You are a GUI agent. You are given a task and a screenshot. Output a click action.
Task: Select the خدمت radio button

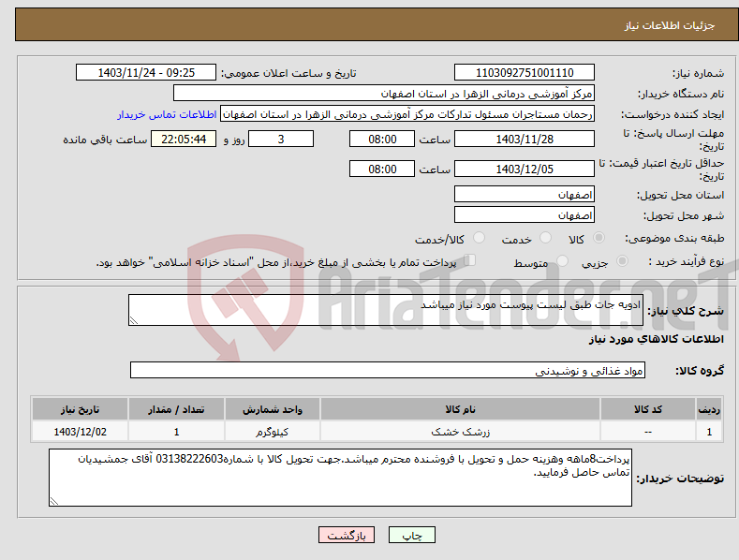point(545,238)
